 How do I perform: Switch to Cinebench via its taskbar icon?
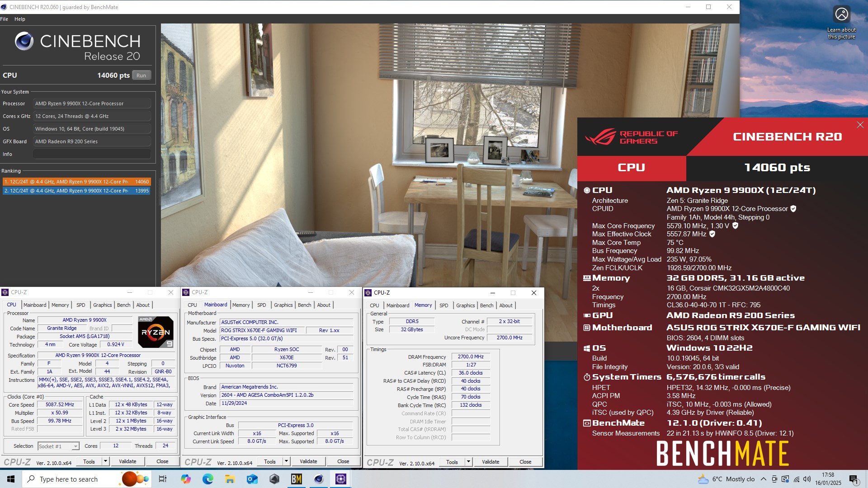click(x=319, y=479)
